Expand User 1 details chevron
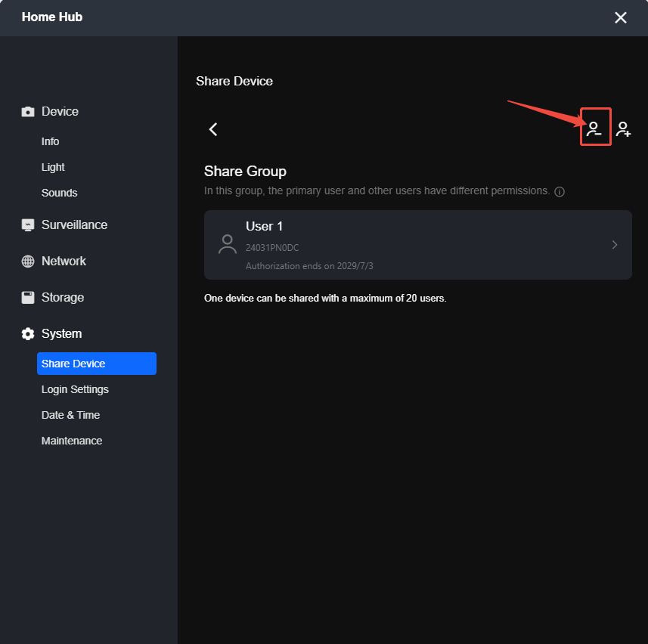 (615, 245)
